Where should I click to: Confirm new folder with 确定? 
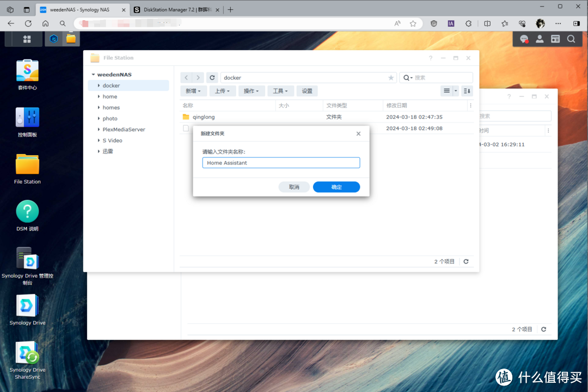[336, 187]
